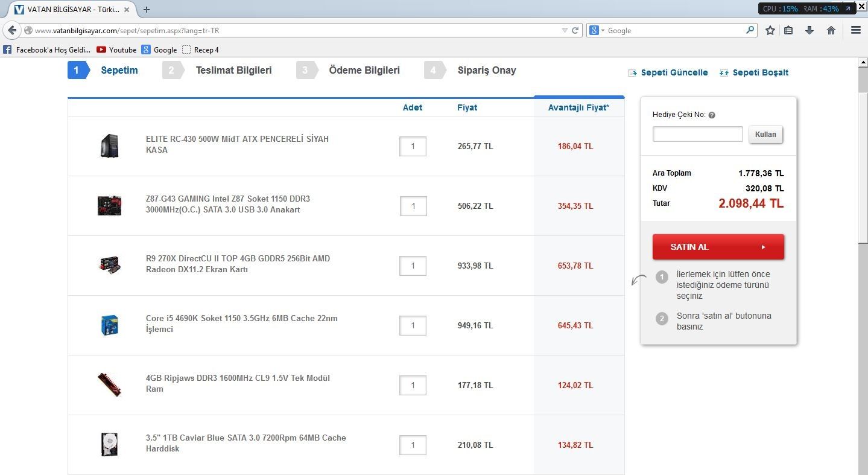Click the Hediye Çeki No input field
The height and width of the screenshot is (475, 868).
pyautogui.click(x=698, y=134)
